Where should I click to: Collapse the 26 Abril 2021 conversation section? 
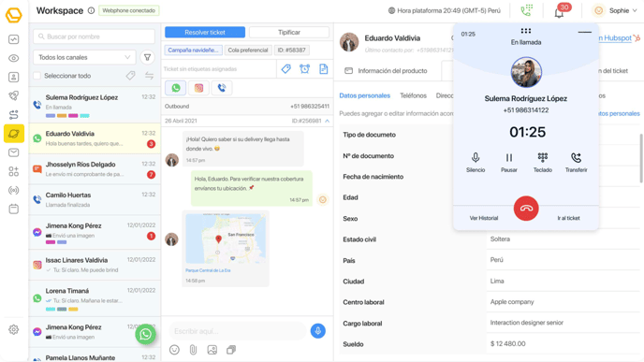tap(327, 121)
